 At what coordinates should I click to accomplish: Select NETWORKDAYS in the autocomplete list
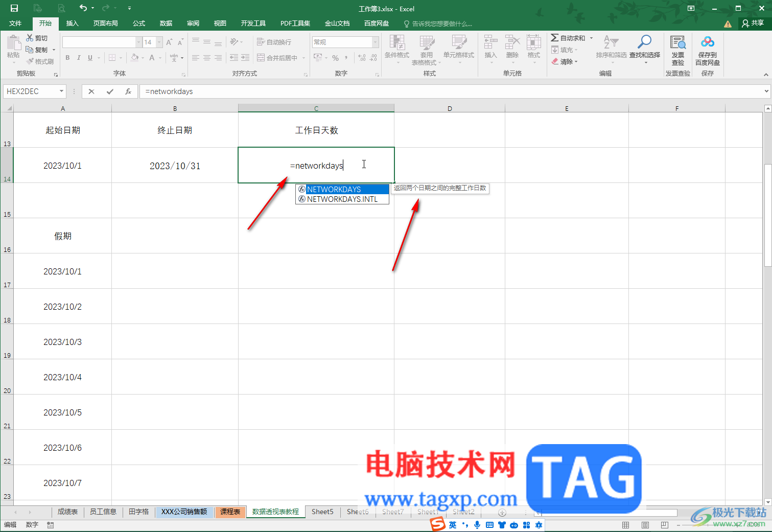pyautogui.click(x=342, y=189)
